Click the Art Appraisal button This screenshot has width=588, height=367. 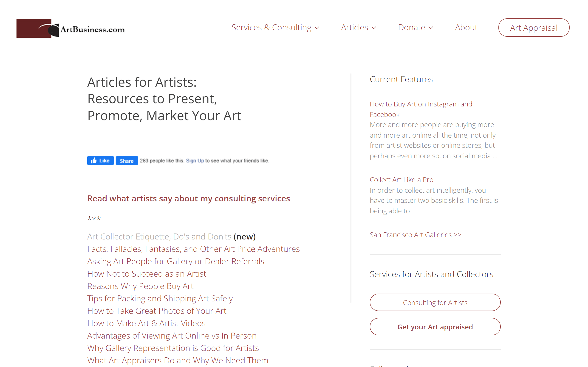coord(534,28)
